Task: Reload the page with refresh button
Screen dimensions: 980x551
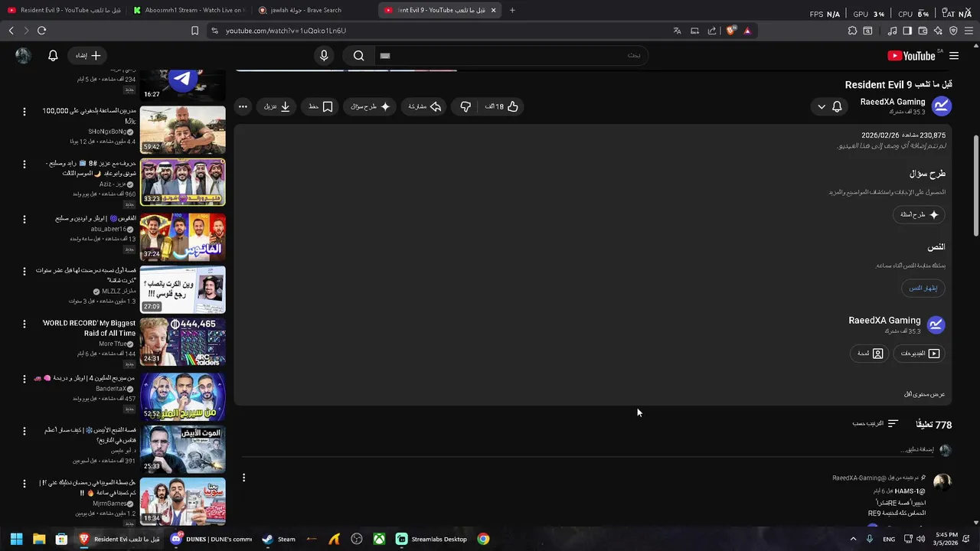Action: click(41, 31)
